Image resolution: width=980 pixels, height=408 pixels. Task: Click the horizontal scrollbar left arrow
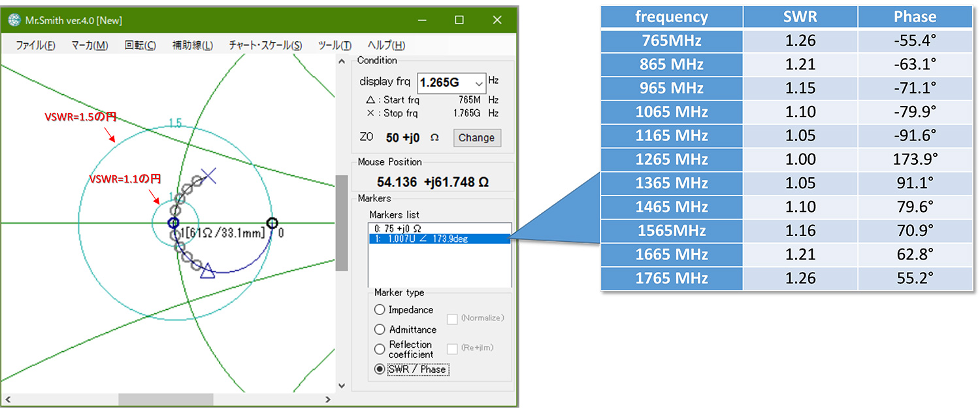[7, 399]
